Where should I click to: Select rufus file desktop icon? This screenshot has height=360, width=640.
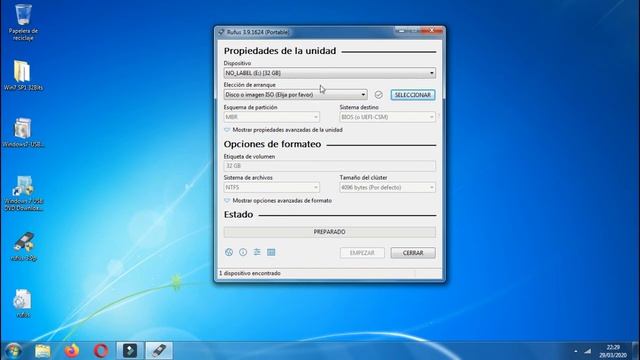pyautogui.click(x=23, y=303)
